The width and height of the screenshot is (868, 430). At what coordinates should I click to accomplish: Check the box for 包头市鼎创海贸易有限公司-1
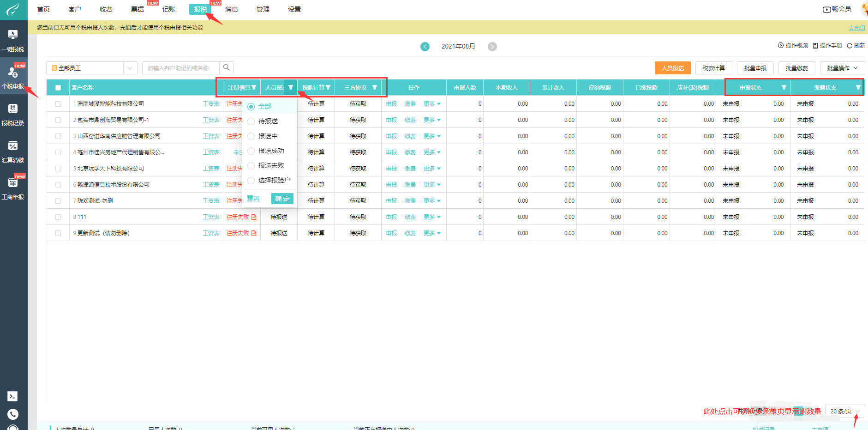[58, 120]
